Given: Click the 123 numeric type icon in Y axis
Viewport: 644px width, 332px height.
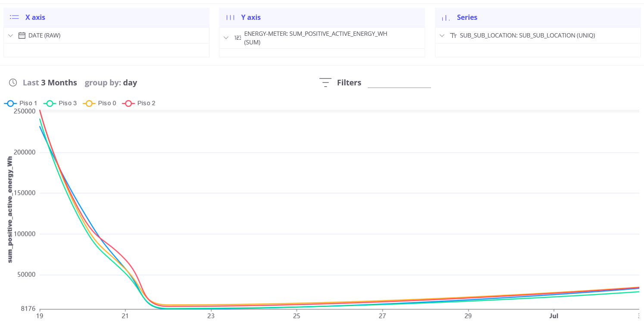Looking at the screenshot, I should click(x=238, y=38).
